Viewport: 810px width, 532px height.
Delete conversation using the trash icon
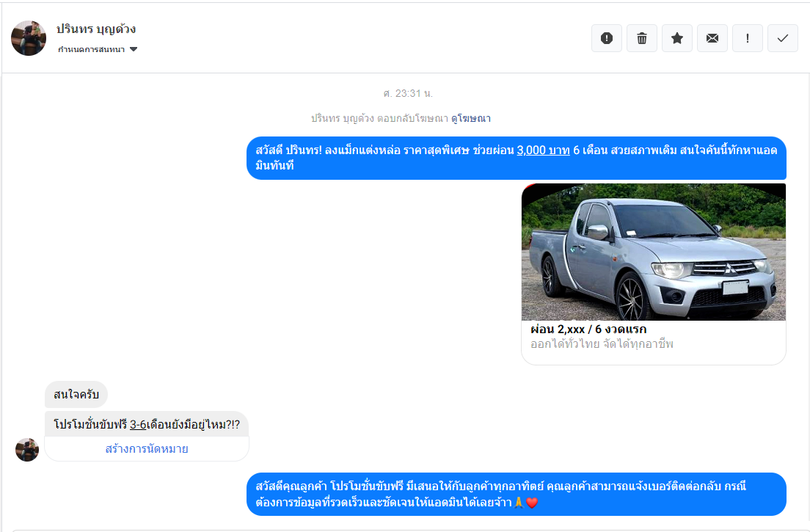point(641,38)
